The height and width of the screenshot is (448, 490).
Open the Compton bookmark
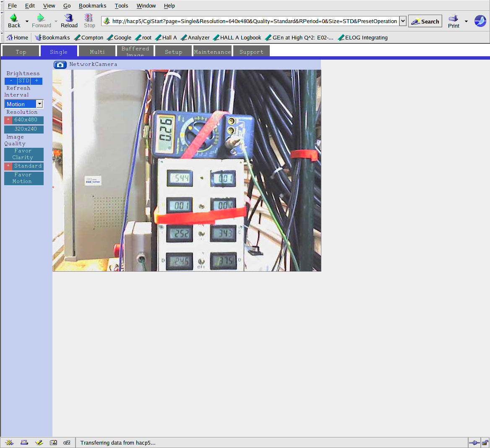click(x=89, y=37)
